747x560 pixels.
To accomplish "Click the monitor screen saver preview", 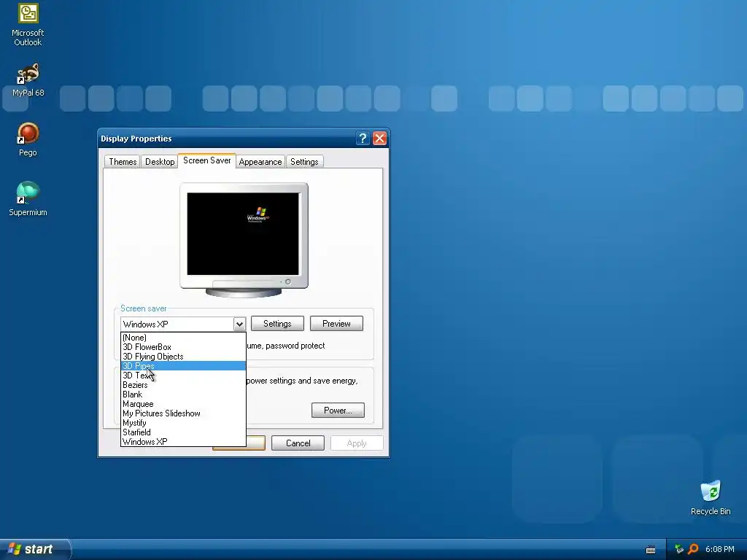I will (243, 233).
